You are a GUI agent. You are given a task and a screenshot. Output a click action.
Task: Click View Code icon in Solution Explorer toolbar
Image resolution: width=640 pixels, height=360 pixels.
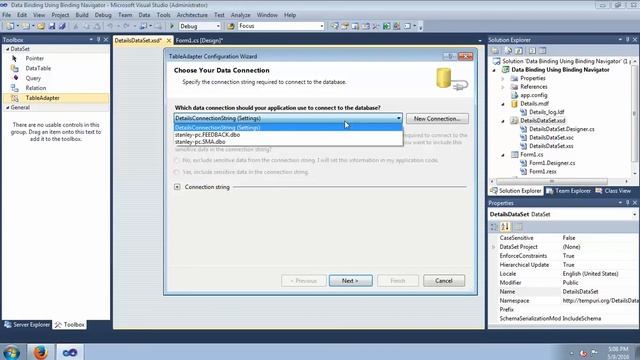(x=532, y=51)
